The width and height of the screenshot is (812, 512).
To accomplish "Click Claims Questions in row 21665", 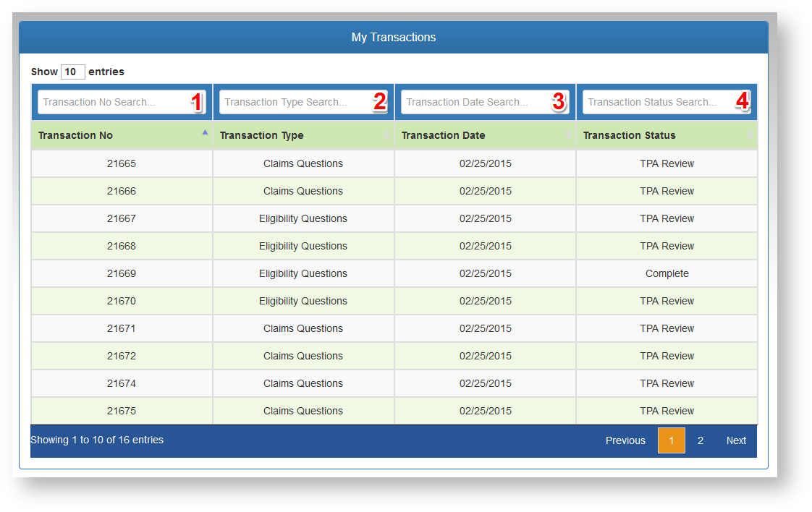I will click(x=303, y=163).
